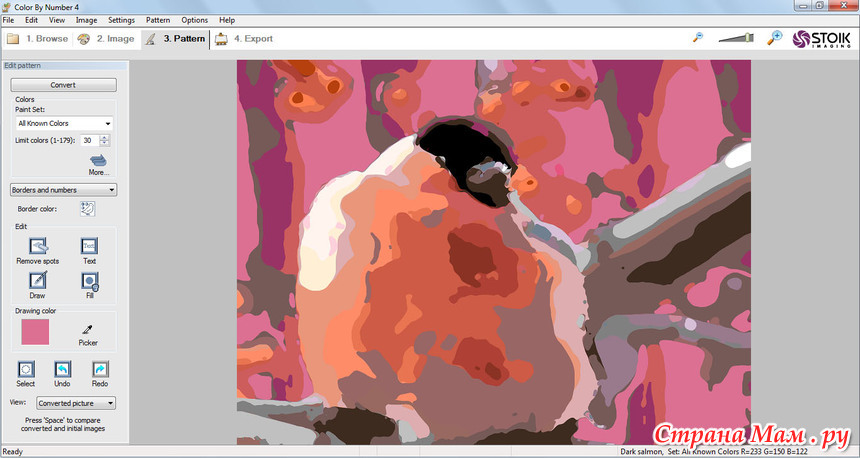
Task: Increase the limit colors value
Action: tap(105, 137)
